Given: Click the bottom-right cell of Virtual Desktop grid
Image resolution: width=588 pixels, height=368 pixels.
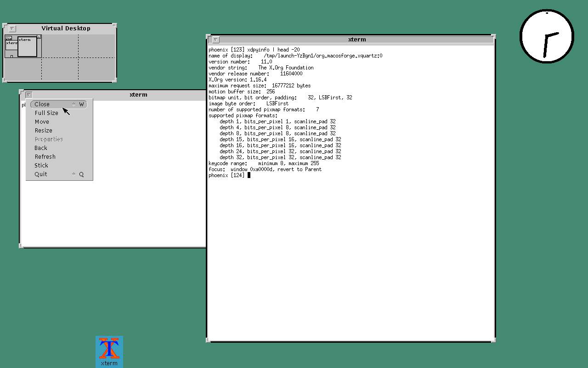Looking at the screenshot, I should click(x=97, y=69).
